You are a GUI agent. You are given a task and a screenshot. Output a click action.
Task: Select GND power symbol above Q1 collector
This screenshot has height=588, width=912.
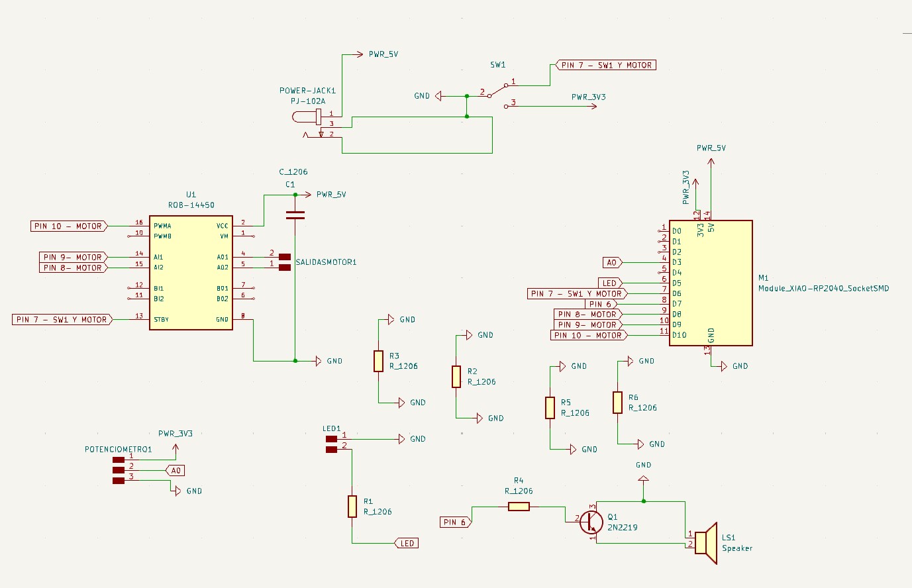coord(643,478)
